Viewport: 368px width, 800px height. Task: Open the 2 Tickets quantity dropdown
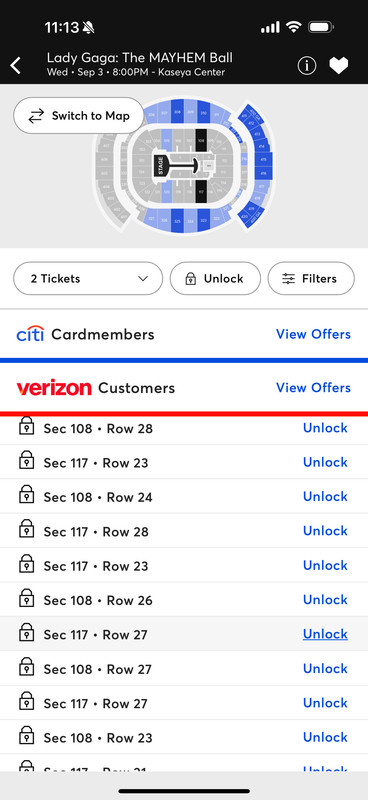coord(88,279)
